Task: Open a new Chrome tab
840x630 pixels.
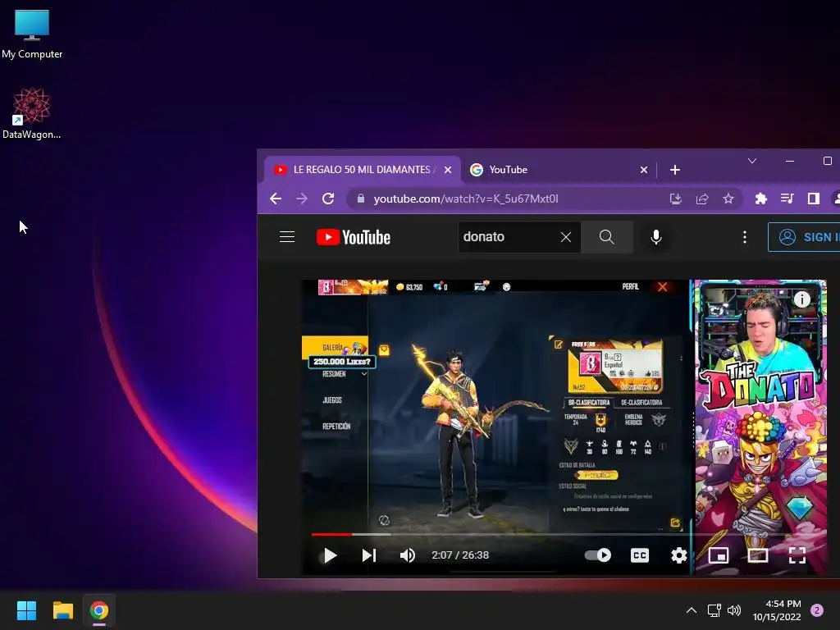Action: (675, 170)
